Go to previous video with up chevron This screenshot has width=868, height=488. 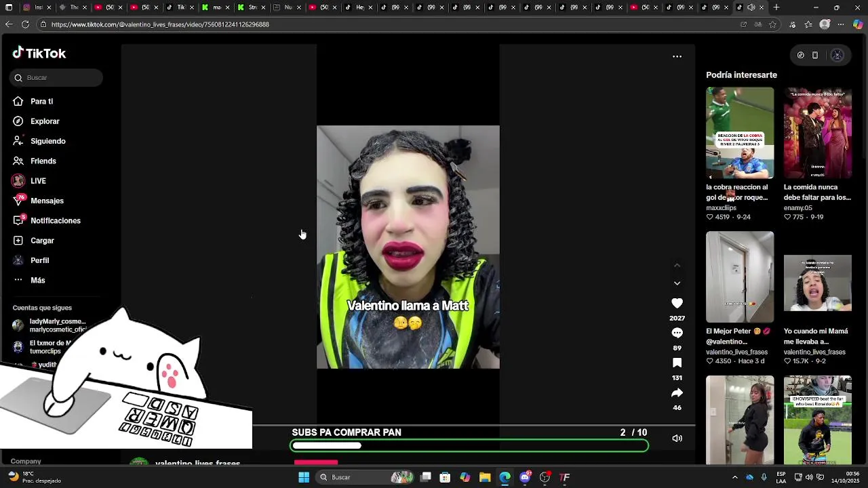(677, 265)
